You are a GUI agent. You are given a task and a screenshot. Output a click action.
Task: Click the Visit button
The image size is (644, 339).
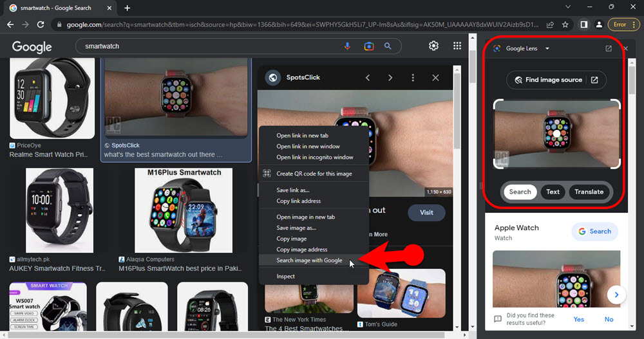[426, 212]
